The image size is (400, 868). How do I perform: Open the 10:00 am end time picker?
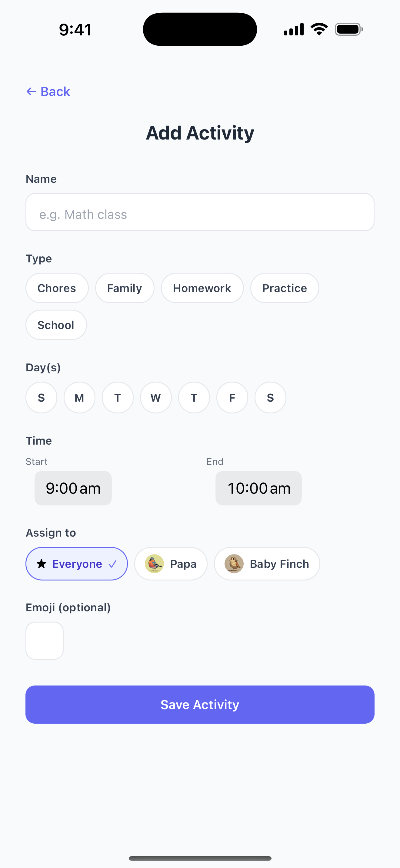258,488
